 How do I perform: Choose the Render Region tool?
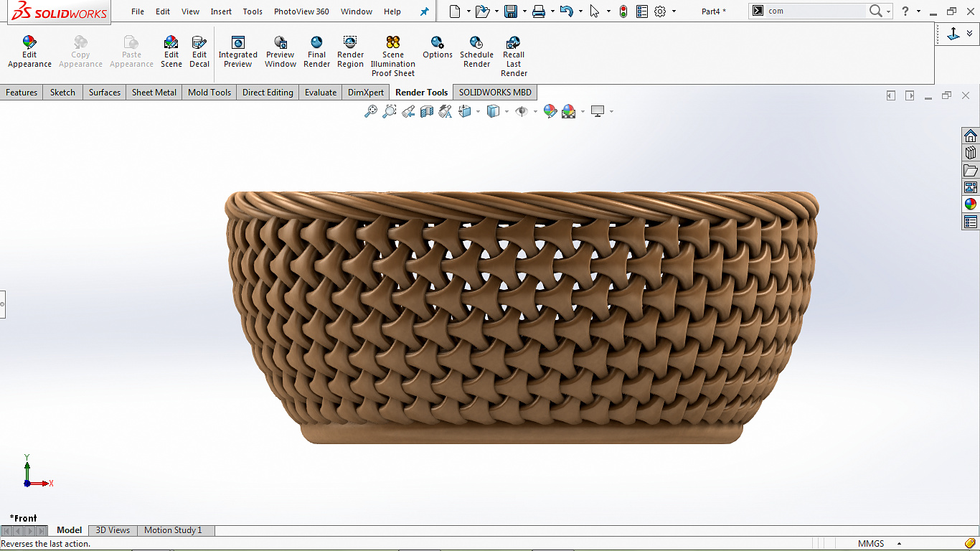click(350, 52)
